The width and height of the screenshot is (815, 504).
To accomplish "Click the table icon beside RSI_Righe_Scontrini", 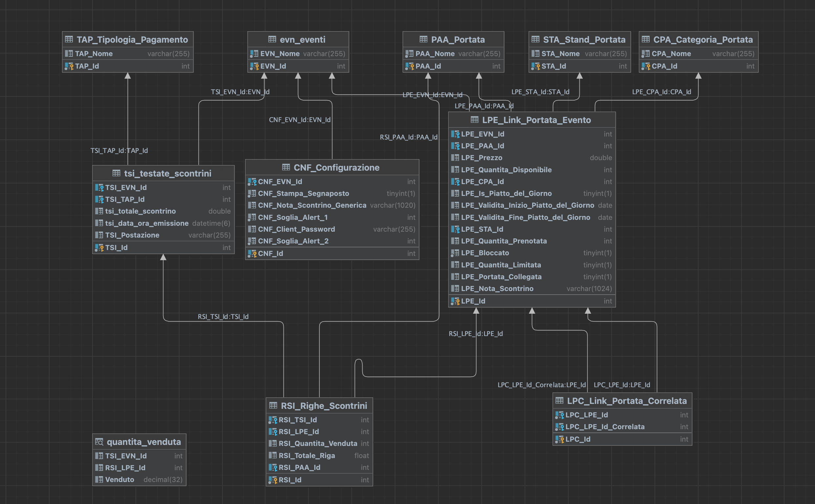I will (273, 405).
